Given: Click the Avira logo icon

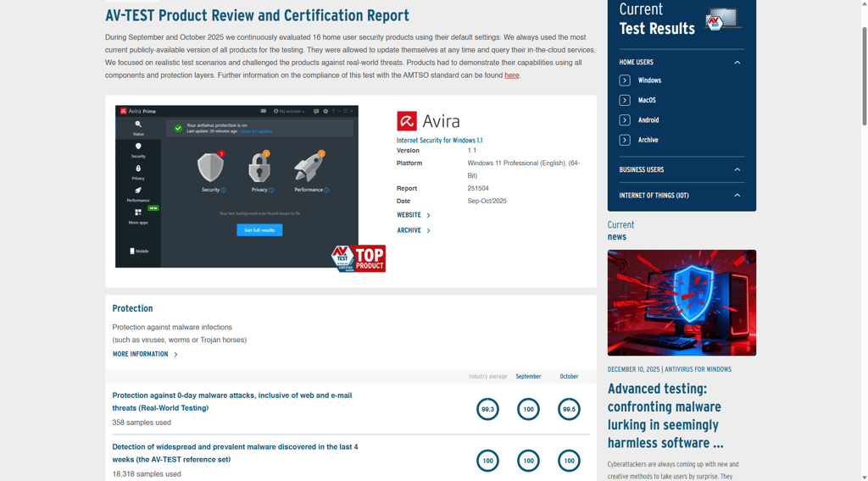Looking at the screenshot, I should click(407, 121).
